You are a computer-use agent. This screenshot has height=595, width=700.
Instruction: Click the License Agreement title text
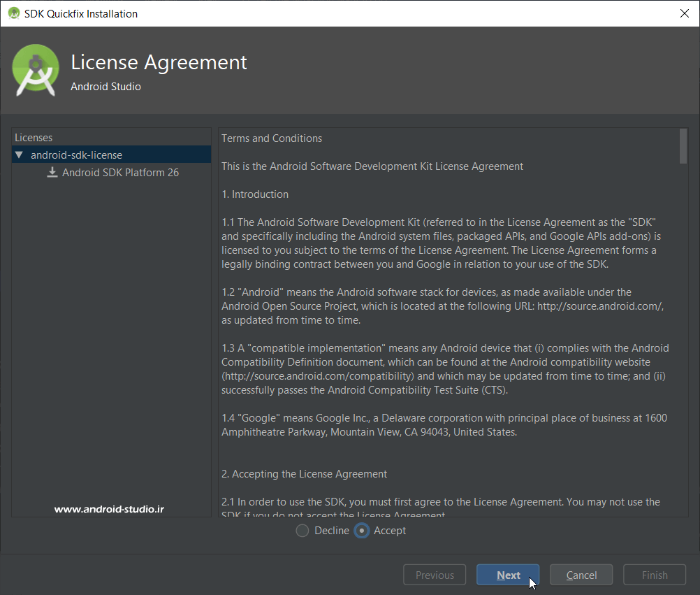coord(159,62)
